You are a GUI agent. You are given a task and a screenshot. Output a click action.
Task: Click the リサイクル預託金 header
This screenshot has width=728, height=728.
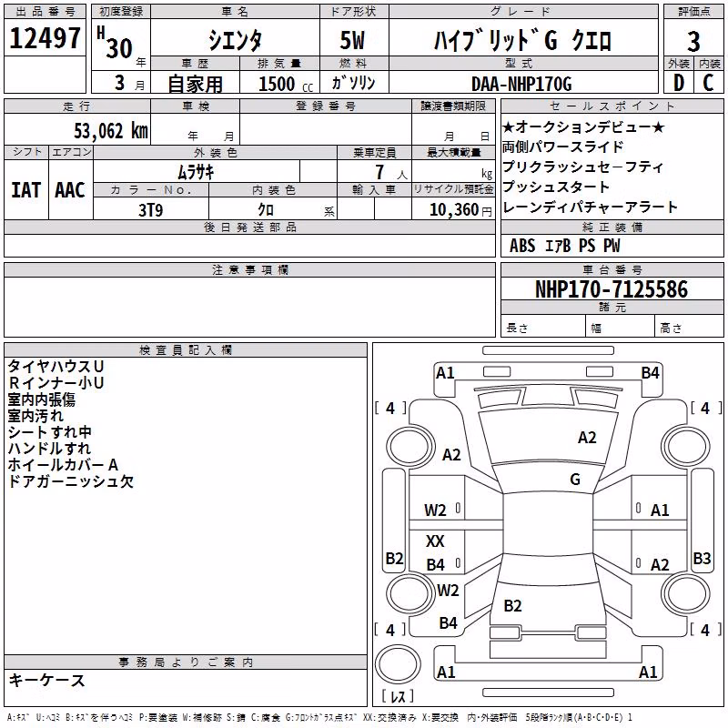click(453, 189)
